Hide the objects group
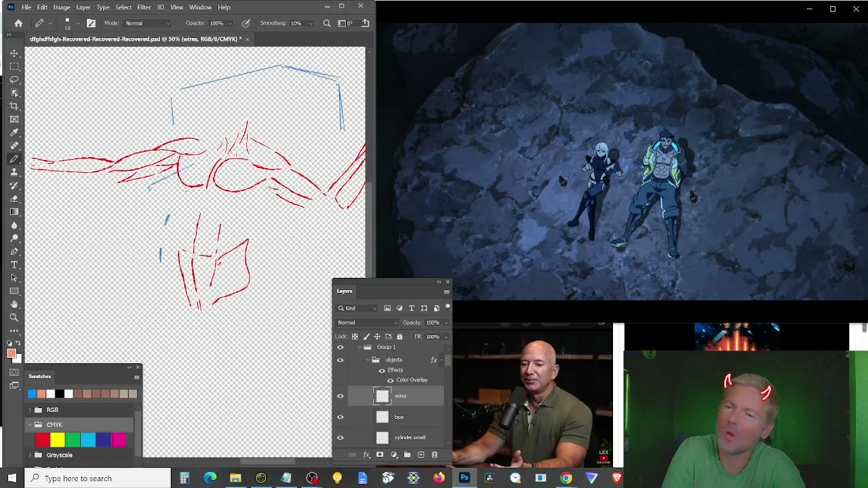Screen dimensions: 868x488 click(340, 360)
